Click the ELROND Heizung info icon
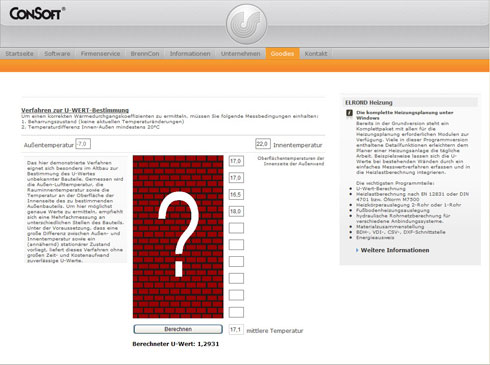The image size is (490, 365). pyautogui.click(x=349, y=113)
